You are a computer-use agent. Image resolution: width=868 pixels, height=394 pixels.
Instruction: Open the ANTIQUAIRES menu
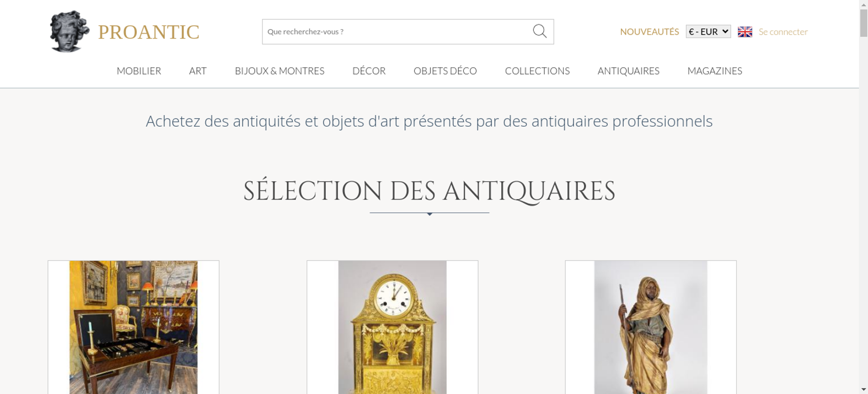(628, 71)
